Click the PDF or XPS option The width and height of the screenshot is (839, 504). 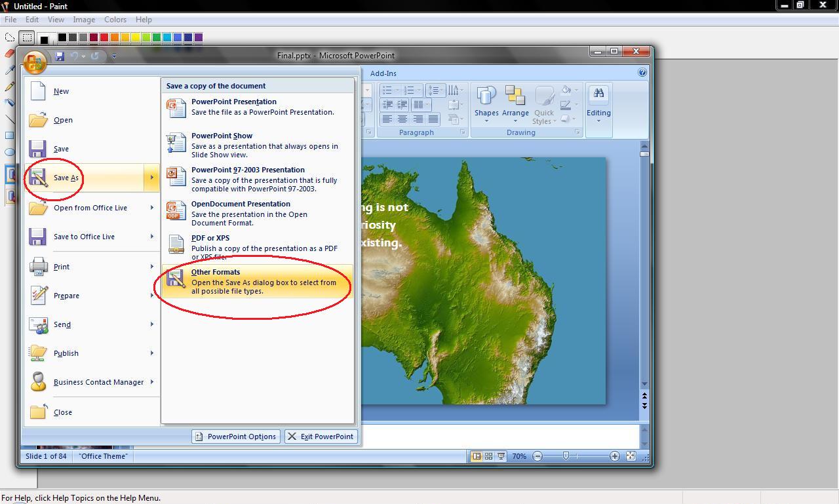pyautogui.click(x=258, y=247)
